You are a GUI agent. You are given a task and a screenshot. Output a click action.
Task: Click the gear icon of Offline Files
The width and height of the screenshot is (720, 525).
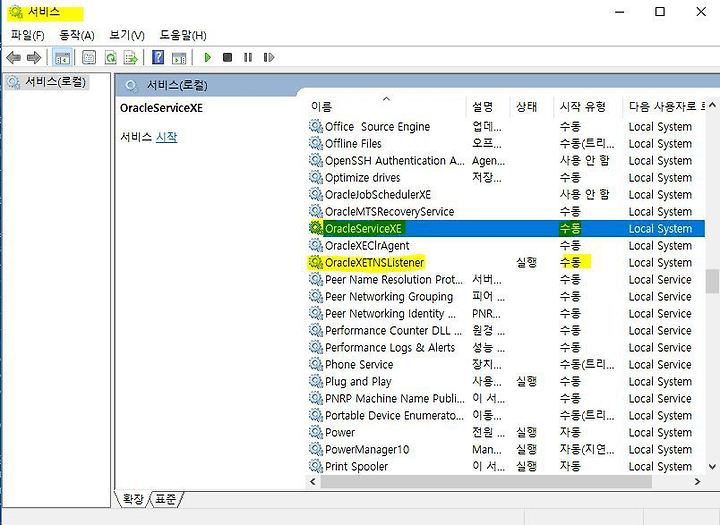pyautogui.click(x=315, y=143)
